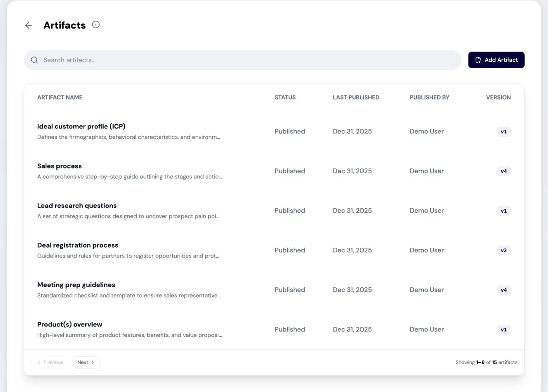
Task: Click description 'A comprehensive step-by-step guide'
Action: click(x=130, y=177)
